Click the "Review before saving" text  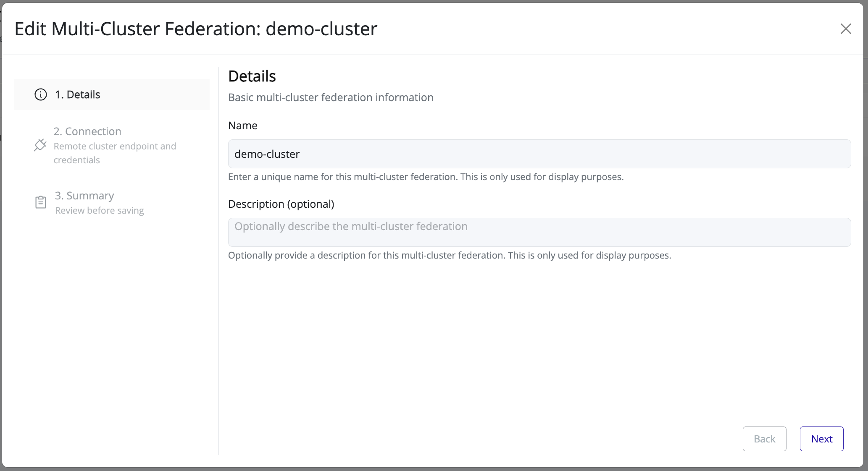click(100, 210)
